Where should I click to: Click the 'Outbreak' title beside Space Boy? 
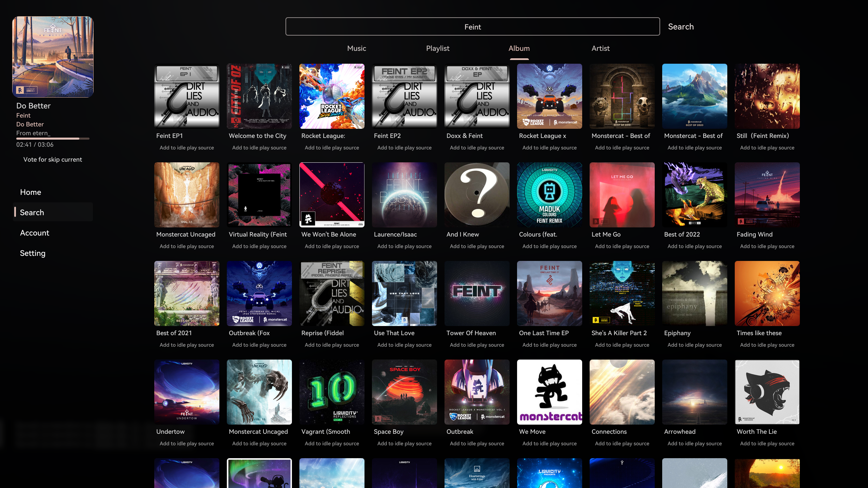click(460, 432)
